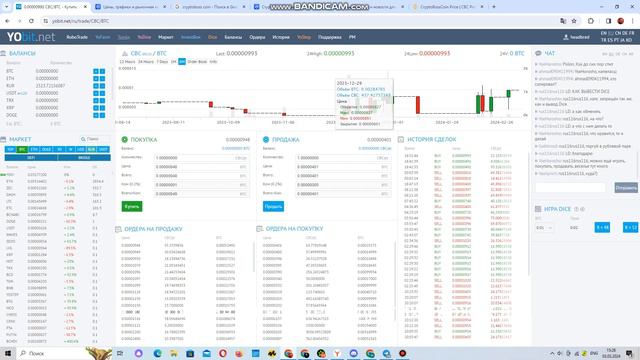Select the DEFI market category button

tap(31, 158)
